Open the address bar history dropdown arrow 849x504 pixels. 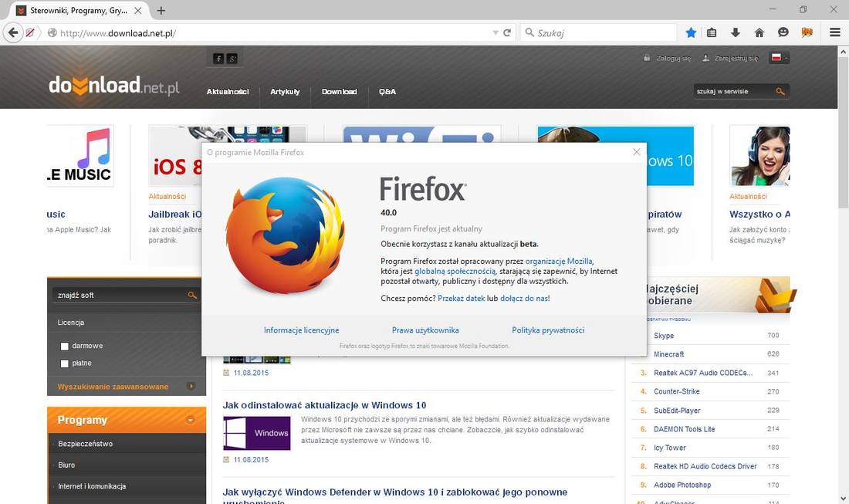pos(496,33)
